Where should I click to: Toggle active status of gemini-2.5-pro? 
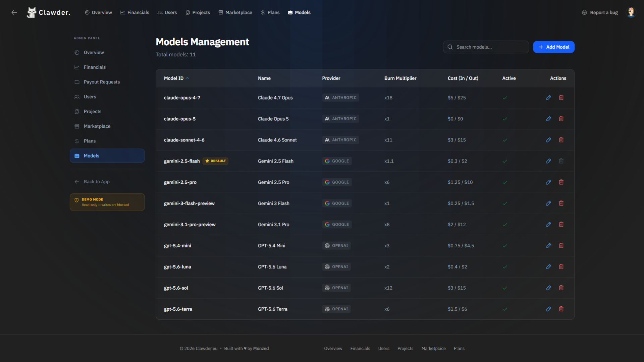click(x=505, y=182)
